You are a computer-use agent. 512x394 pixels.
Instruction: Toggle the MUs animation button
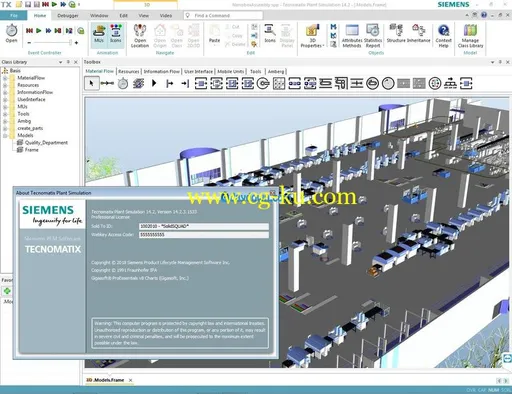tap(99, 34)
